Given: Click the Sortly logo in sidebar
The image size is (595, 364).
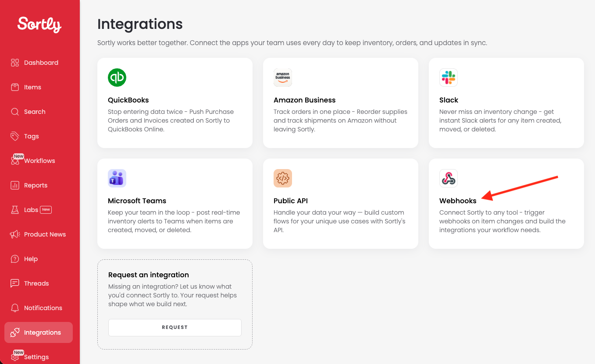Looking at the screenshot, I should 39,25.
